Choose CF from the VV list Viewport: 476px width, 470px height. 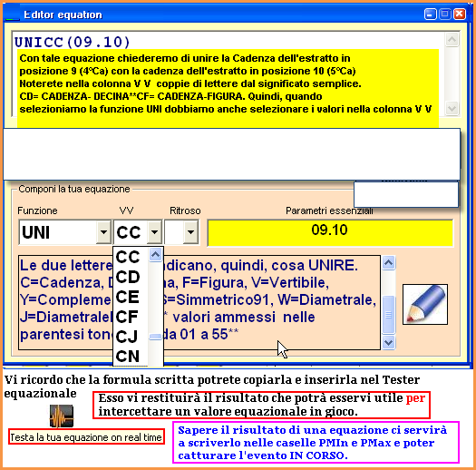(x=128, y=317)
